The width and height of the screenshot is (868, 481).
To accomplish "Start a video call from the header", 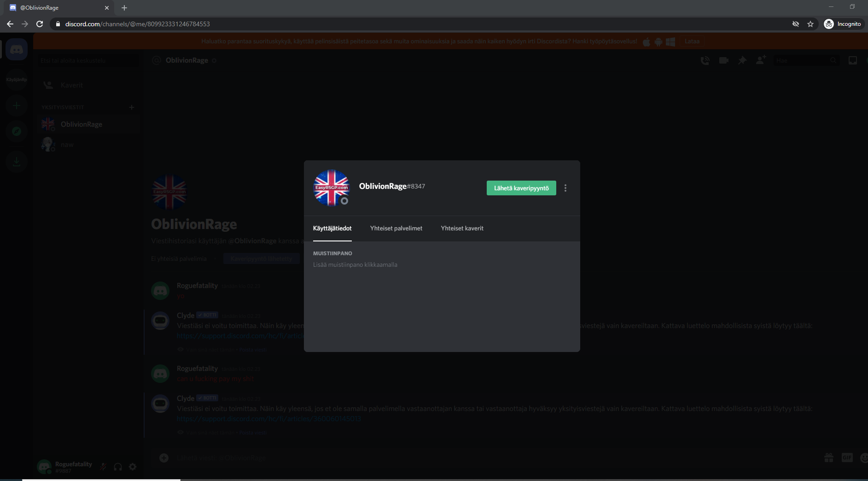I will [724, 60].
